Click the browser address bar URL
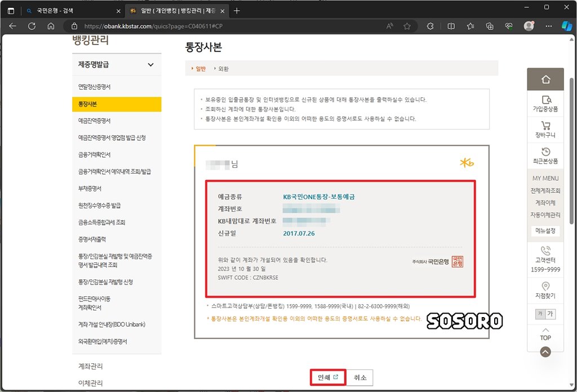 coord(153,26)
